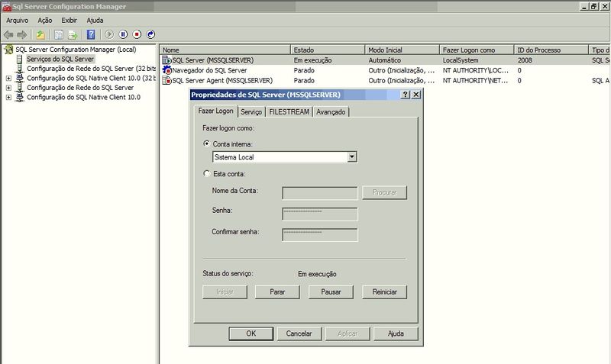Screen dimensions: 611x364
Task: Click the Forward arrow toolbar icon
Action: pos(22,34)
